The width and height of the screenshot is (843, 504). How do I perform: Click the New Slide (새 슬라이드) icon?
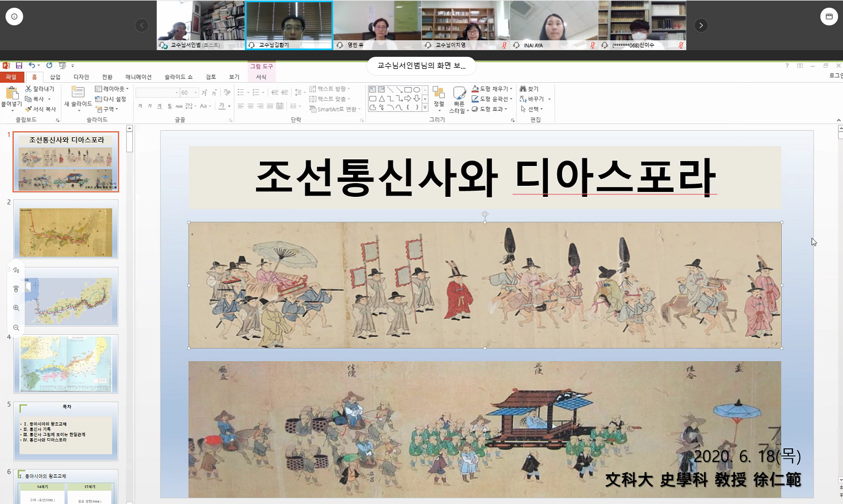[x=78, y=93]
